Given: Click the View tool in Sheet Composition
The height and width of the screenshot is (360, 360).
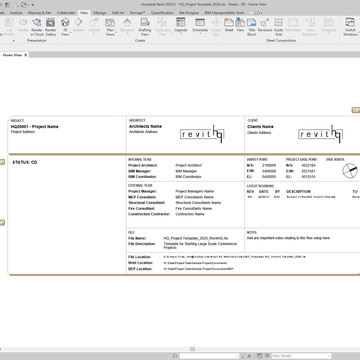Looking at the screenshot, I should pos(240,25).
